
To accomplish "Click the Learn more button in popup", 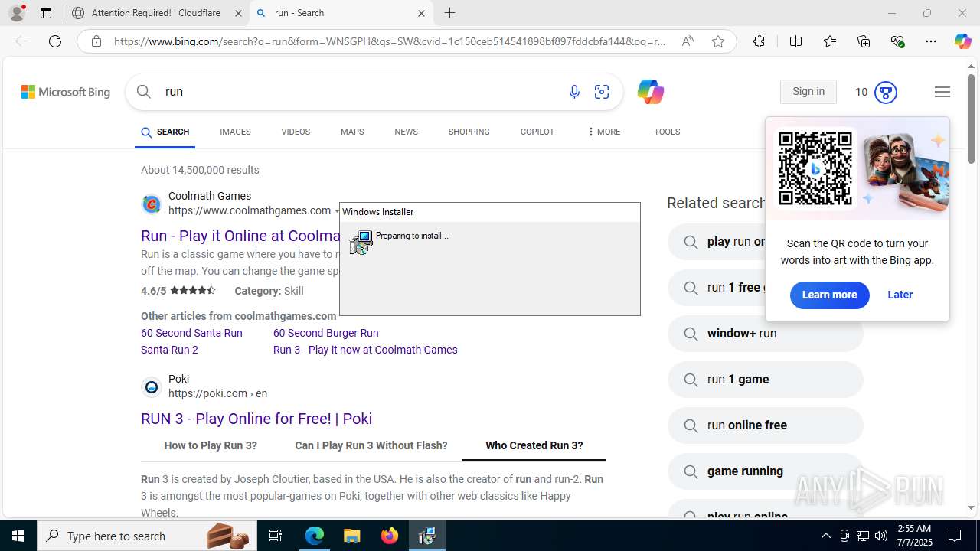I will click(x=829, y=295).
